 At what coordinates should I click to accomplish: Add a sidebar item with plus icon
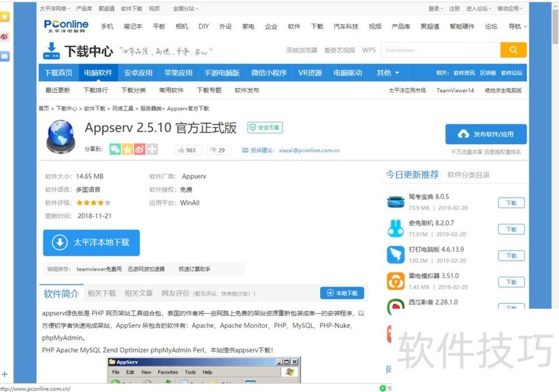click(x=4, y=375)
